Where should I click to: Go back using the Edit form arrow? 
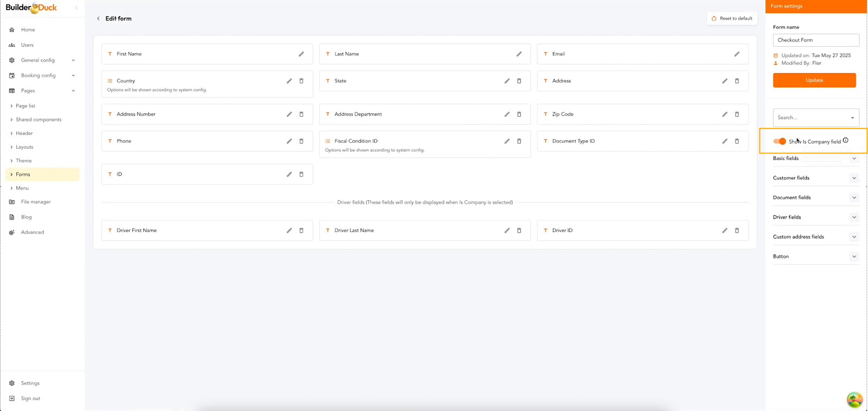click(x=98, y=18)
